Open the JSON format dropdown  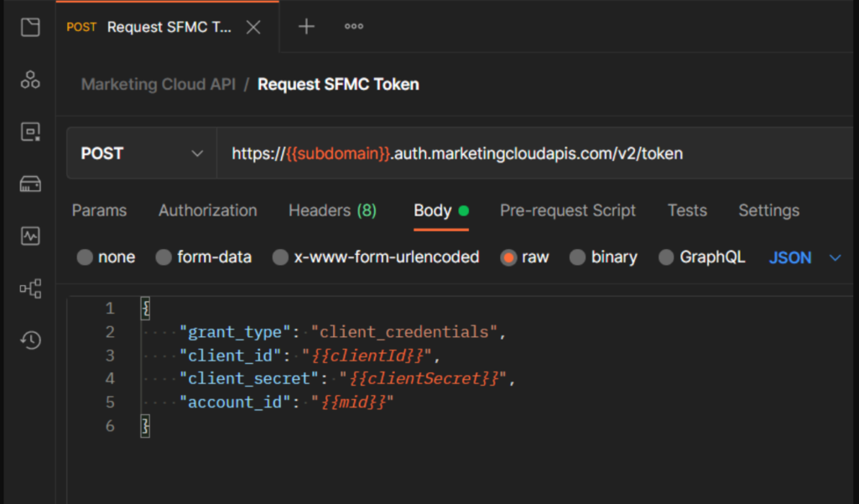(x=804, y=257)
